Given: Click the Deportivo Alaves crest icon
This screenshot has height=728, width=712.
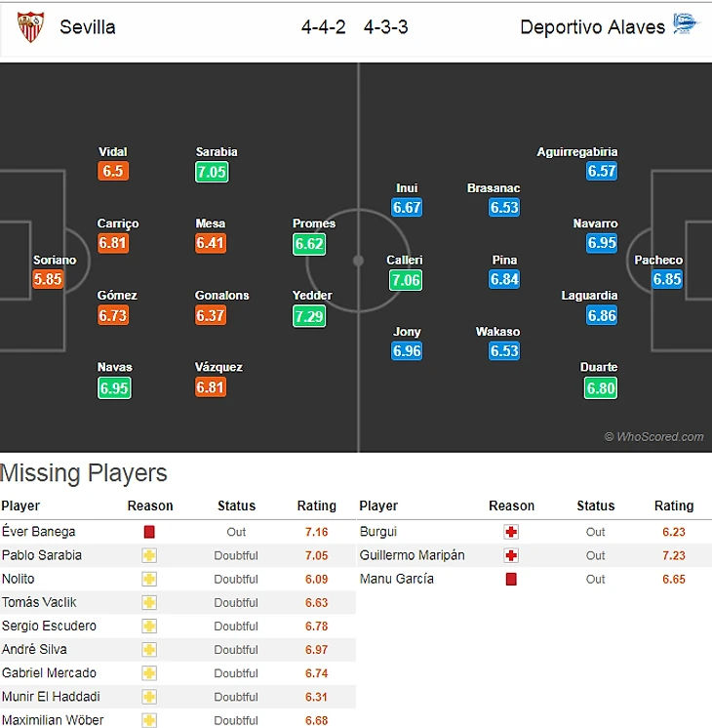Looking at the screenshot, I should coord(685,25).
